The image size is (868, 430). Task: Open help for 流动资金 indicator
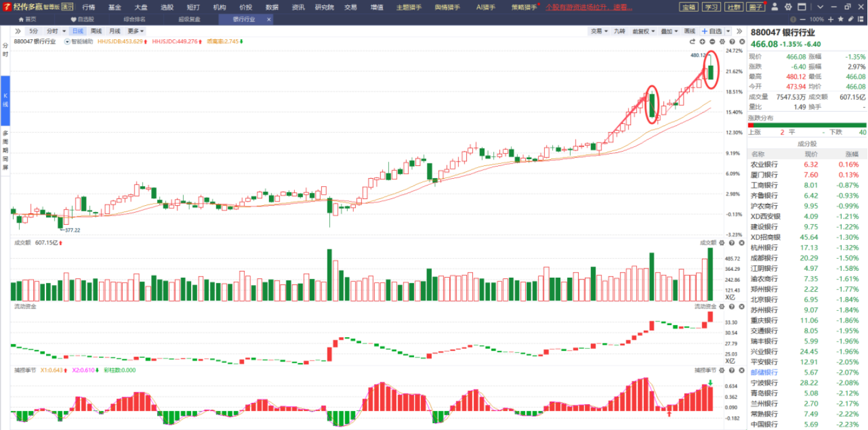(732, 306)
